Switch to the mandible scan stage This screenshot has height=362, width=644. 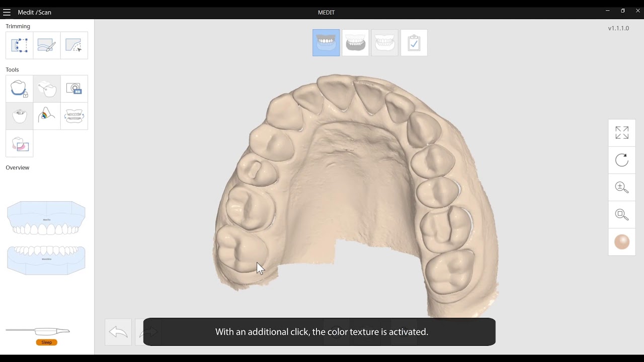click(x=355, y=43)
